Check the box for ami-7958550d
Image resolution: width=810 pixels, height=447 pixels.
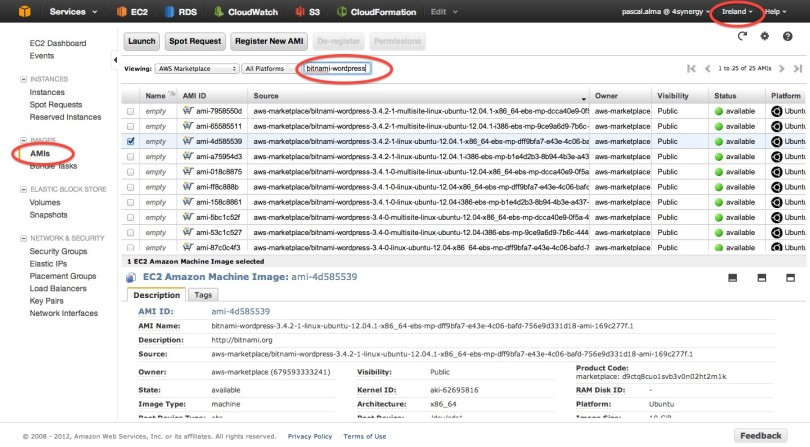pos(130,111)
